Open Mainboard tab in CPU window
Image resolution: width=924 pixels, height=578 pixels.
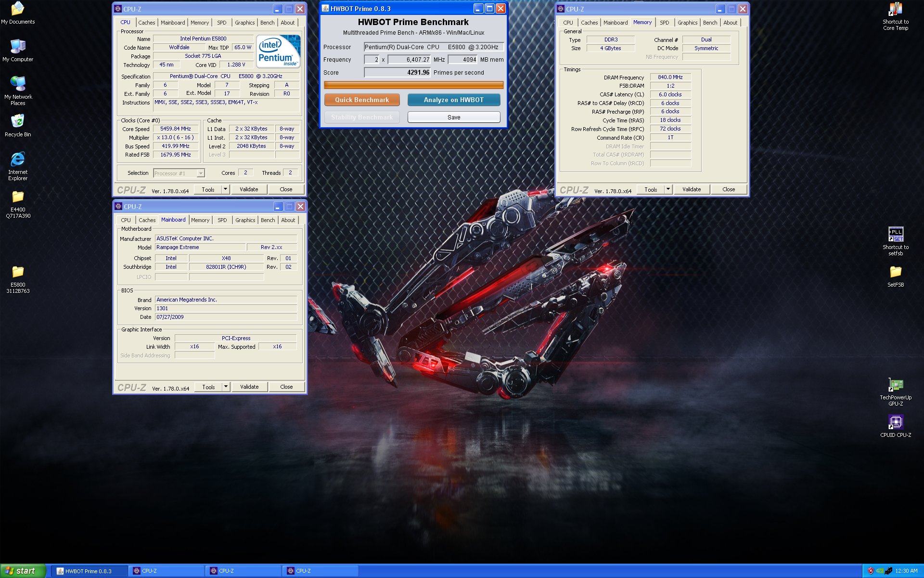tap(173, 23)
